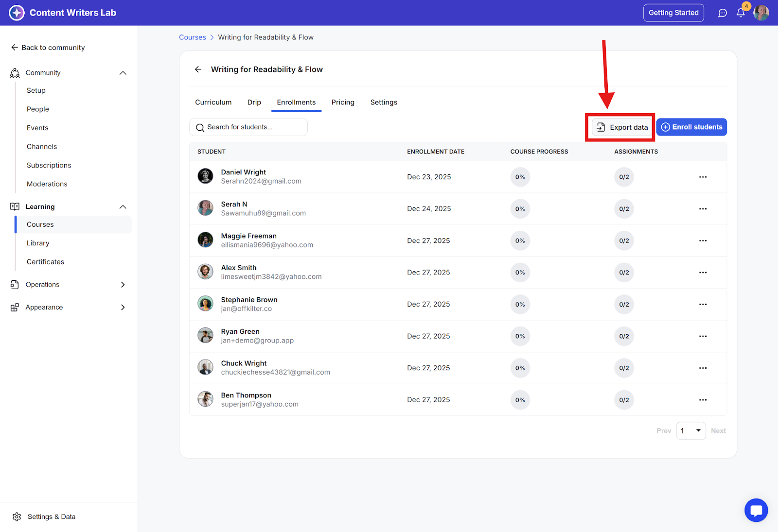
Task: Open the course Settings tab
Action: coord(384,103)
